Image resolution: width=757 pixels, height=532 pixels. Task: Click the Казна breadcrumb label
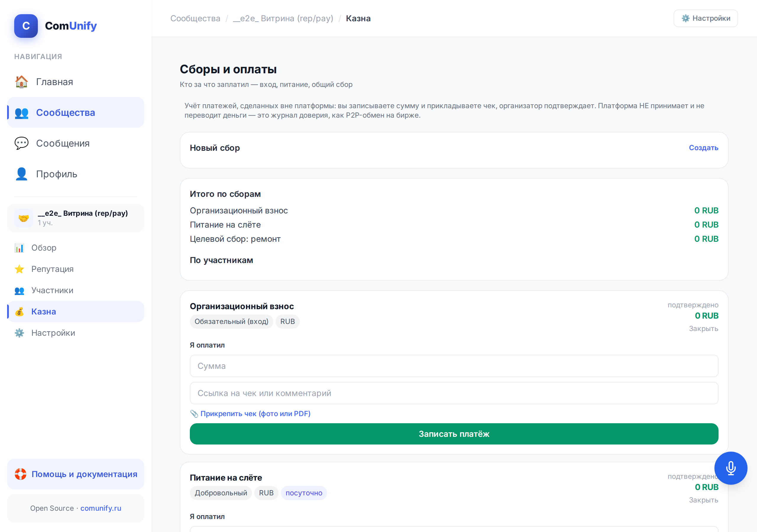358,18
